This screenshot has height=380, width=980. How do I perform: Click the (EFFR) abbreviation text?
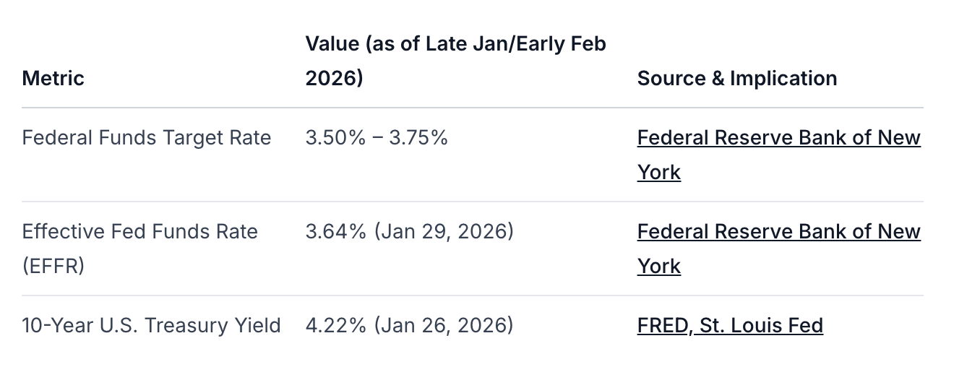(53, 267)
